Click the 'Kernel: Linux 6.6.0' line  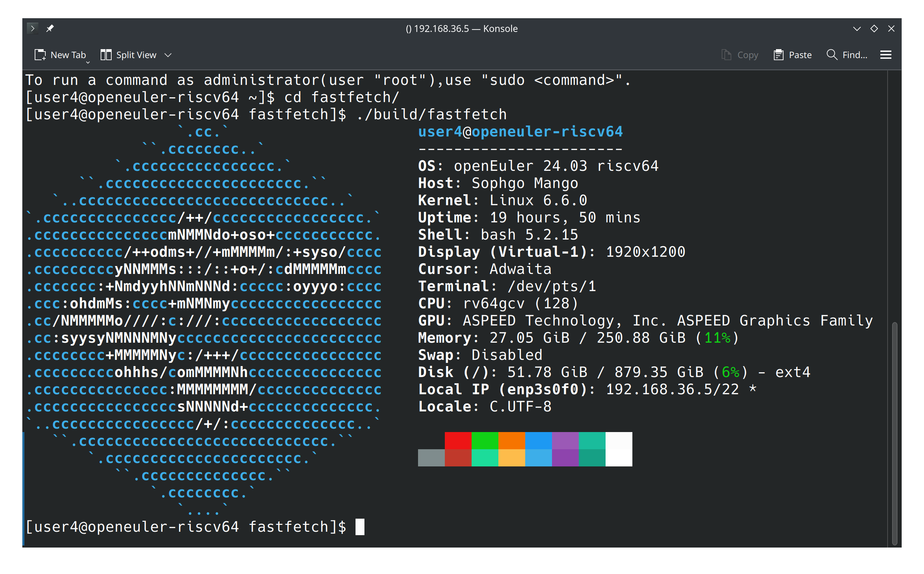503,200
